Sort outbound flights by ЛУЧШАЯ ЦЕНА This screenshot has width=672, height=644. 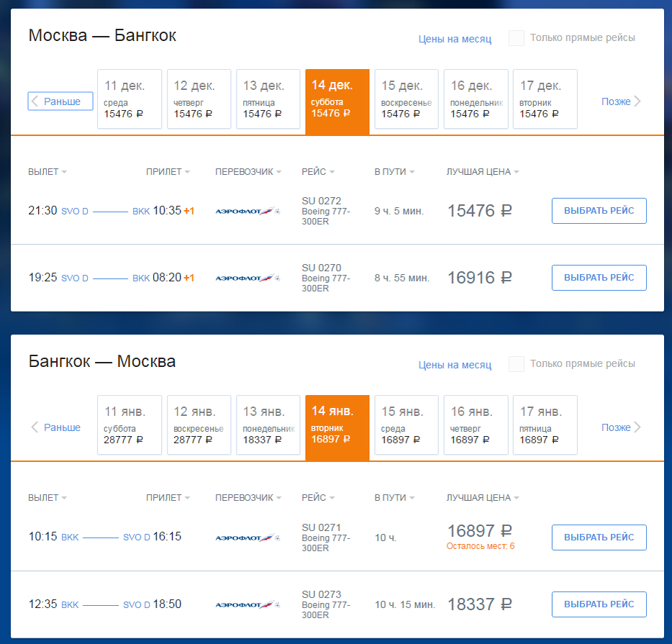coord(483,172)
